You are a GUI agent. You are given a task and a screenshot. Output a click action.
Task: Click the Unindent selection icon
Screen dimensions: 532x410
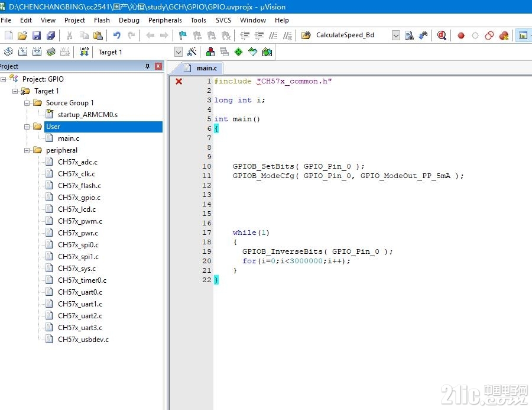pos(259,35)
